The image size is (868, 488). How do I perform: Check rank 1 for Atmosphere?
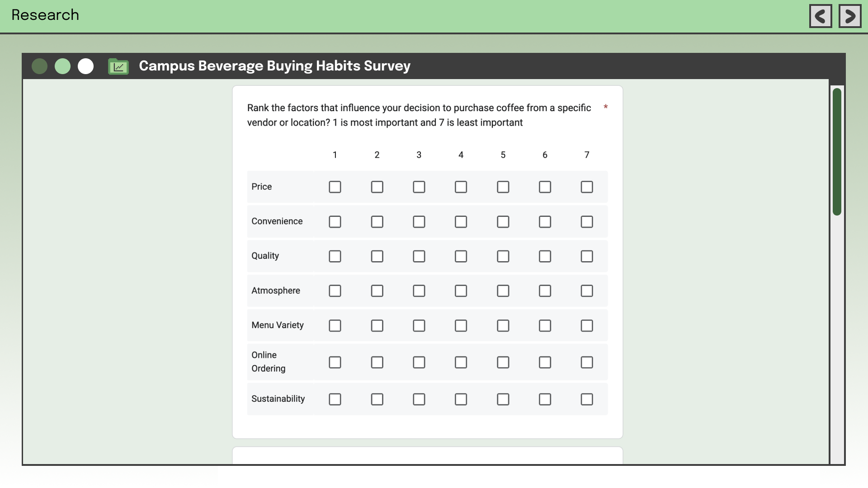point(335,291)
